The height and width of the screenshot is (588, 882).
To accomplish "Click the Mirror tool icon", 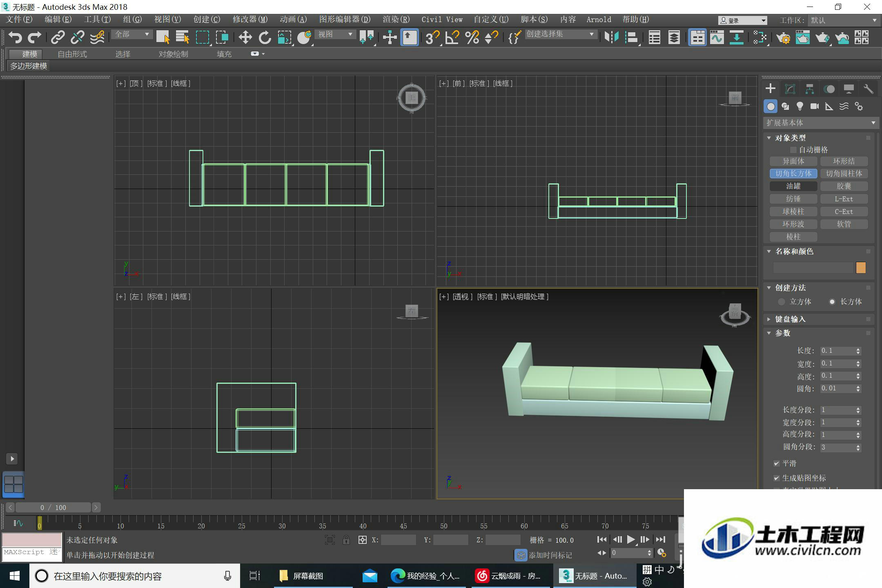I will pos(611,38).
